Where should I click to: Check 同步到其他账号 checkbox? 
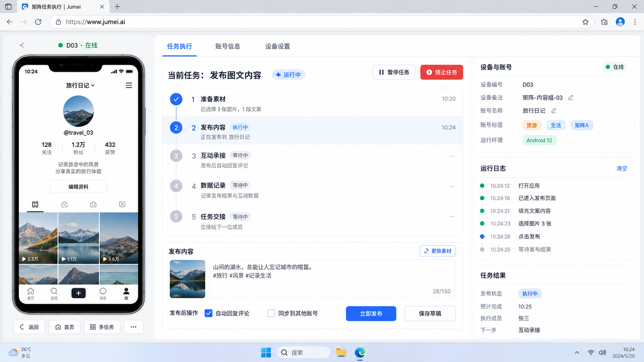pyautogui.click(x=271, y=313)
